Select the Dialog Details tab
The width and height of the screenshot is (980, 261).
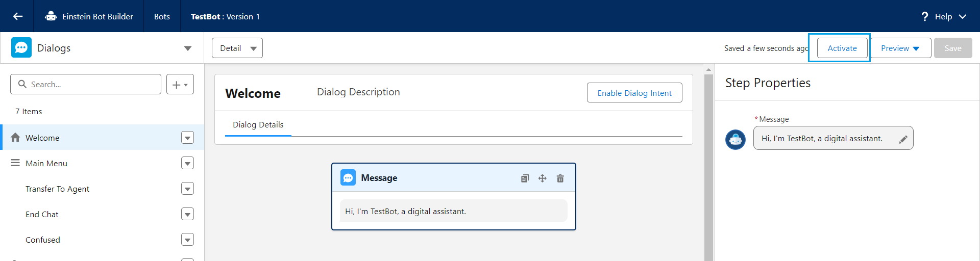[x=258, y=125]
